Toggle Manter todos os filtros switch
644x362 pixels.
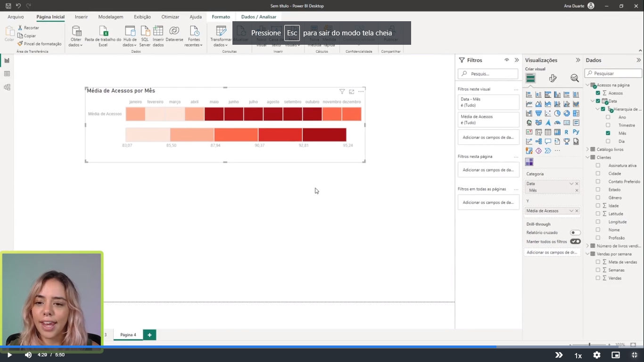click(575, 241)
